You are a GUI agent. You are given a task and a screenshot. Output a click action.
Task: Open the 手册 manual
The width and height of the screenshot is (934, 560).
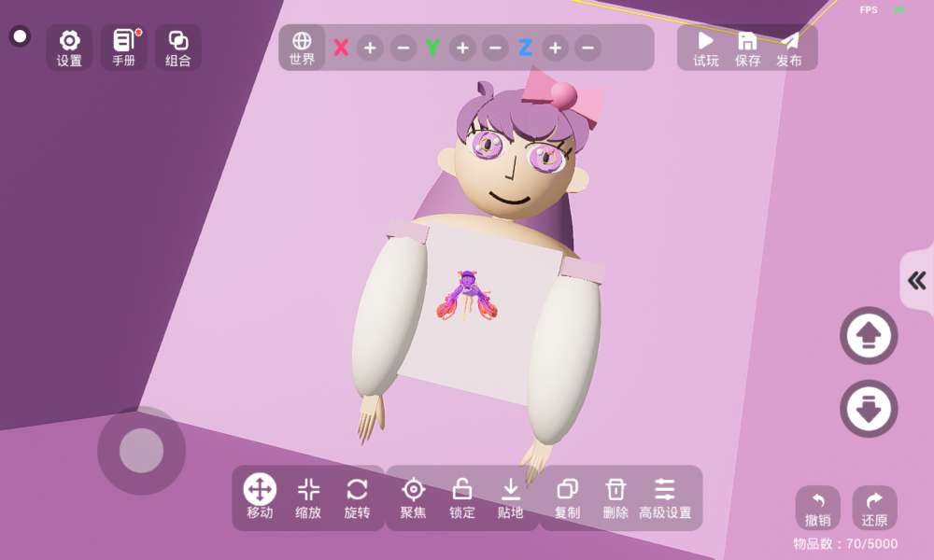[123, 47]
